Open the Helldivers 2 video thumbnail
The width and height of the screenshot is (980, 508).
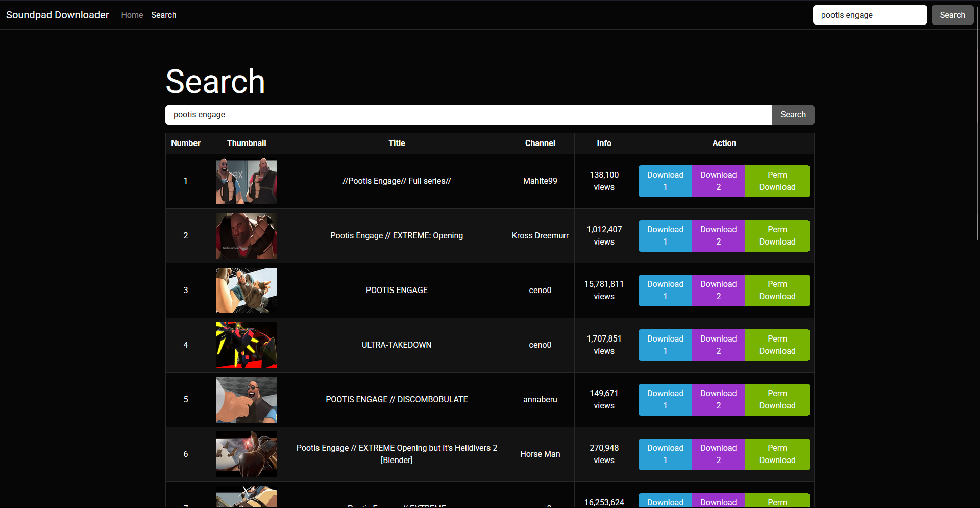(246, 454)
